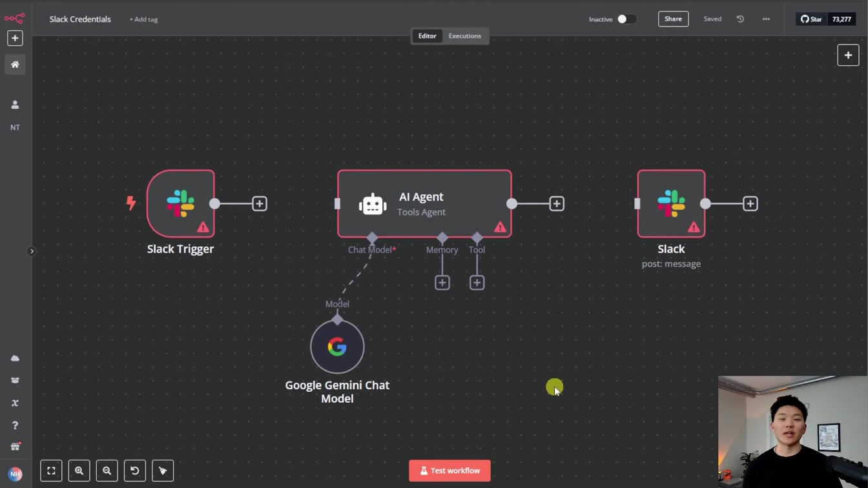Click the post: message subtitle

[x=671, y=264]
